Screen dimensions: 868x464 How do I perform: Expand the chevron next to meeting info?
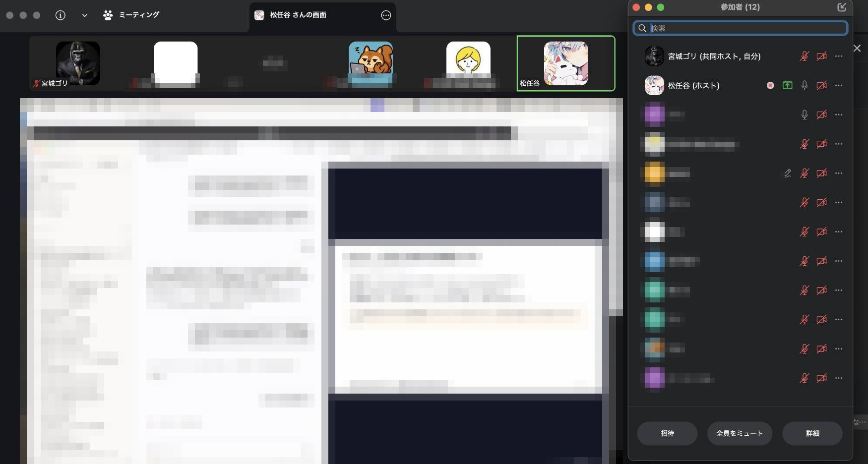pos(85,15)
